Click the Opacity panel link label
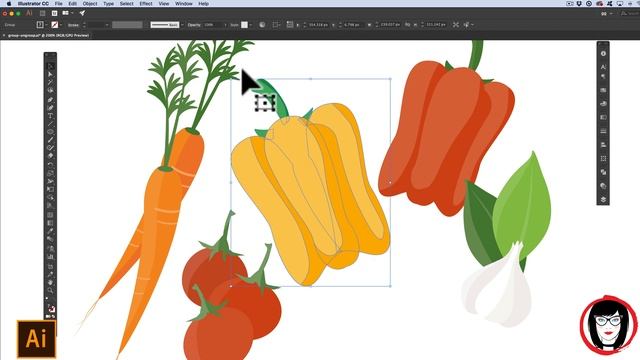Image resolution: width=640 pixels, height=360 pixels. [x=194, y=25]
